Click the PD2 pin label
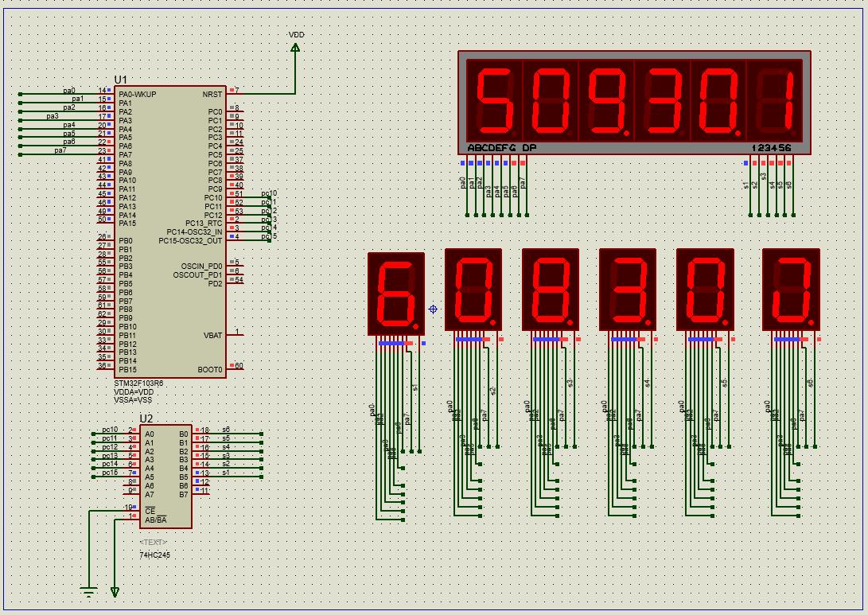The width and height of the screenshot is (868, 615). [x=216, y=284]
